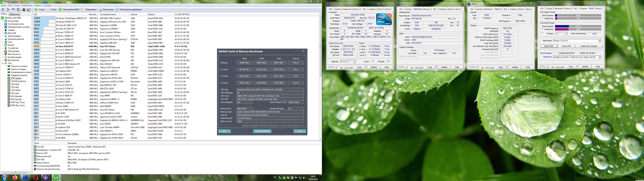644x181 pixels.
Task: Click the Refresh icon in AIDA64 toolbar
Action: click(x=18, y=10)
